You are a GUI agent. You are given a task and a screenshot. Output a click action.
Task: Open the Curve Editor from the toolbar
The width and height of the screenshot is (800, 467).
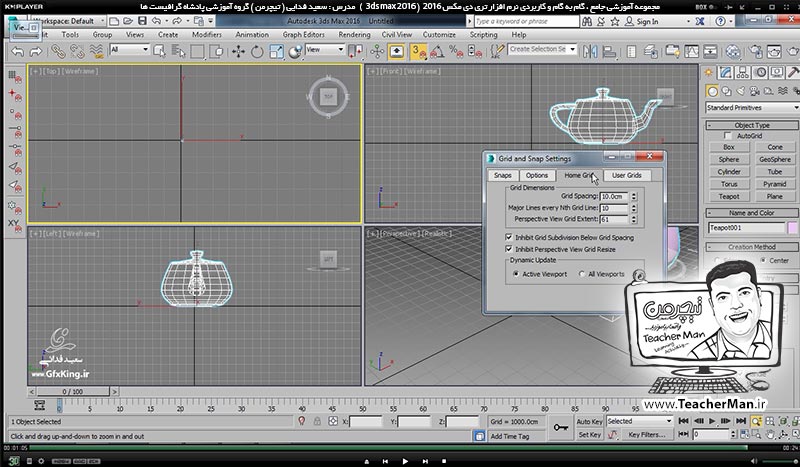tap(691, 52)
